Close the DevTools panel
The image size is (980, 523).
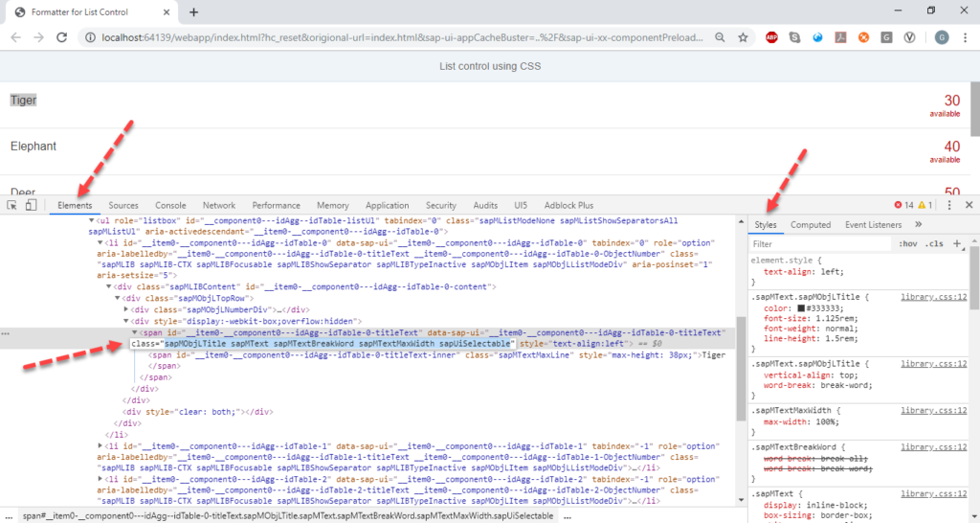click(x=969, y=205)
